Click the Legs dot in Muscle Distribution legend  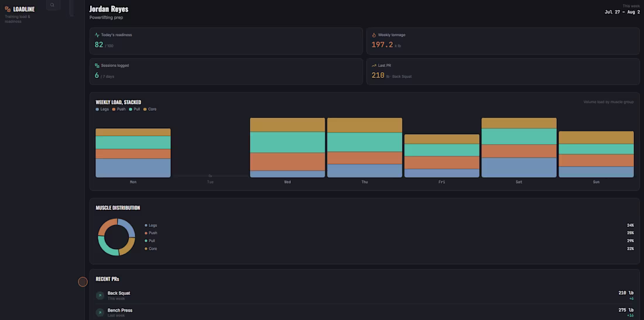[146, 226]
